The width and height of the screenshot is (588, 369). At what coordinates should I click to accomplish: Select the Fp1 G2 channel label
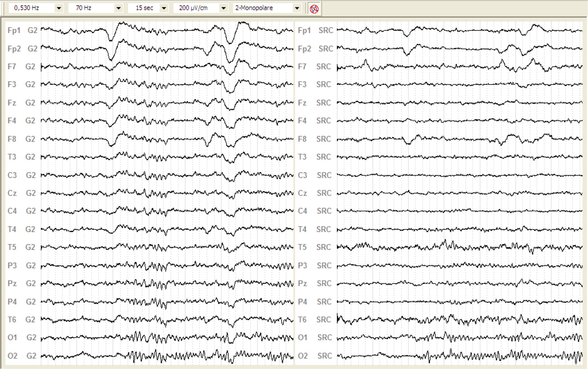click(22, 30)
